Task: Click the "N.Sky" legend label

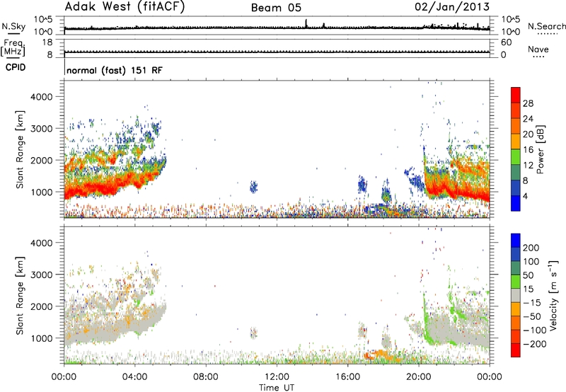Action: [13, 27]
